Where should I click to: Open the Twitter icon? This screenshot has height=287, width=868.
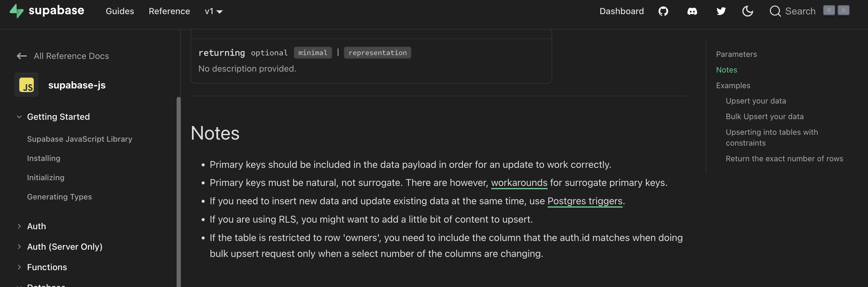point(721,11)
